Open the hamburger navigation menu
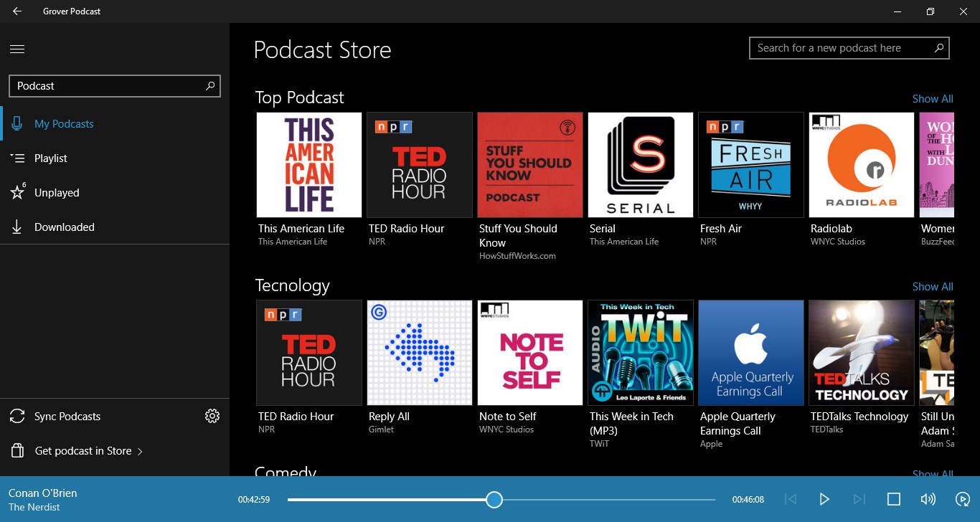980x522 pixels. 17,48
